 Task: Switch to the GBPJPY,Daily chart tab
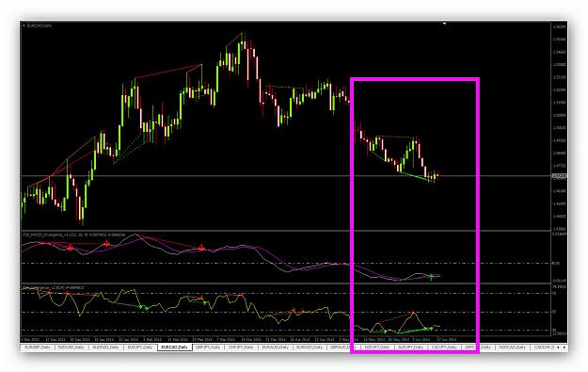pos(208,348)
